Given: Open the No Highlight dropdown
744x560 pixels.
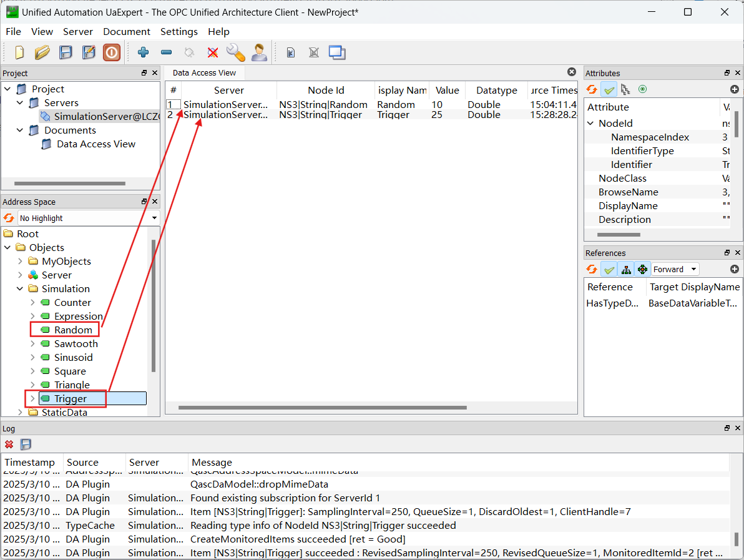Looking at the screenshot, I should 88,218.
